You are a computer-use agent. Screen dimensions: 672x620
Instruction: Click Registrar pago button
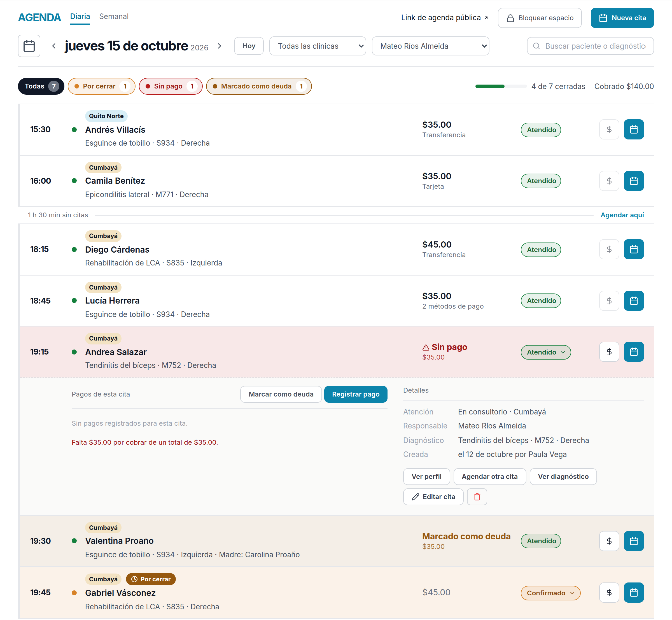pos(356,394)
